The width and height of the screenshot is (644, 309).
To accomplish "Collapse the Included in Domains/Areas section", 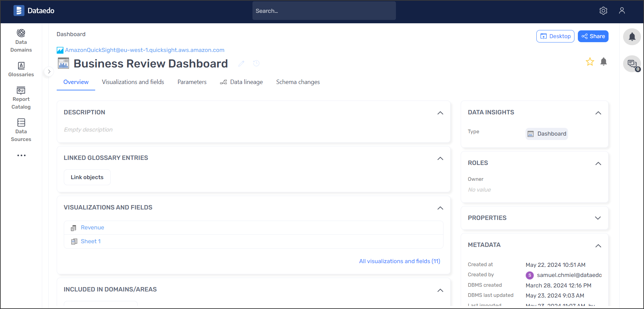I will [x=440, y=290].
